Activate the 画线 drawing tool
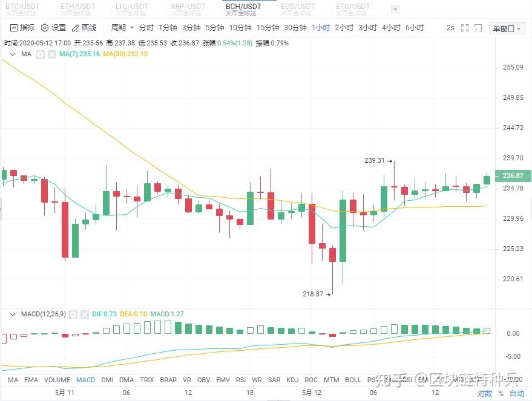The image size is (532, 401). tap(84, 28)
